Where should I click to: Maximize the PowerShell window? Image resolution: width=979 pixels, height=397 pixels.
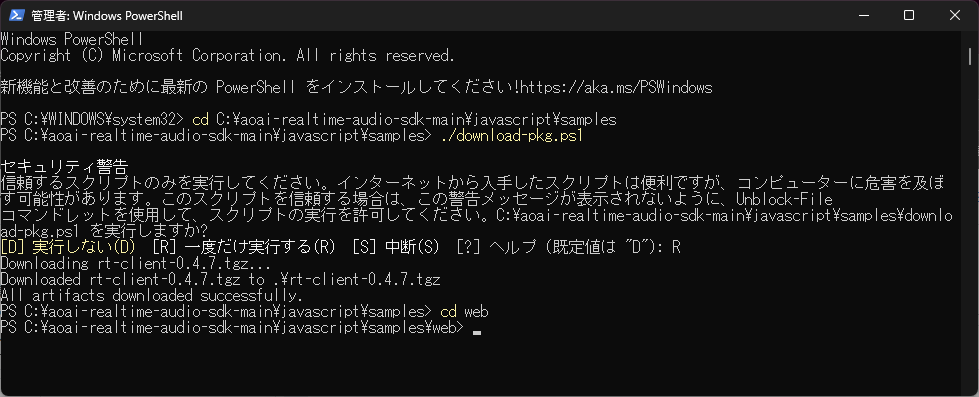pyautogui.click(x=909, y=16)
